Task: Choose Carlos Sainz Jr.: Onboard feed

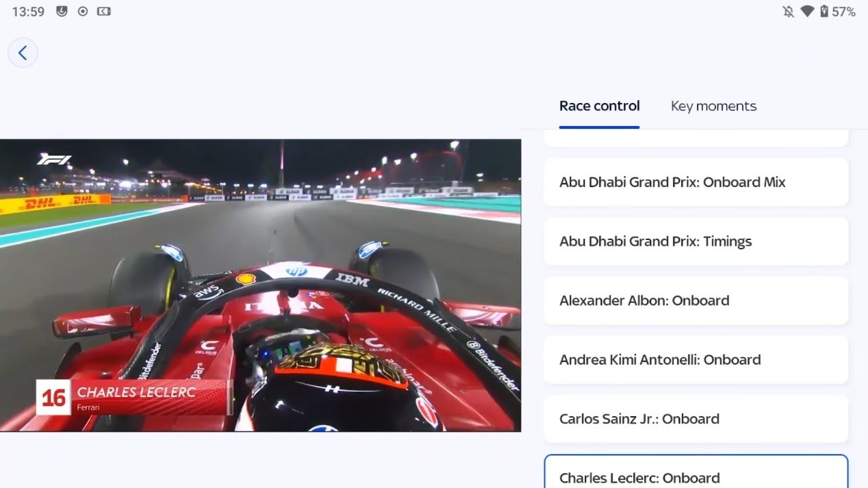Action: [x=696, y=419]
